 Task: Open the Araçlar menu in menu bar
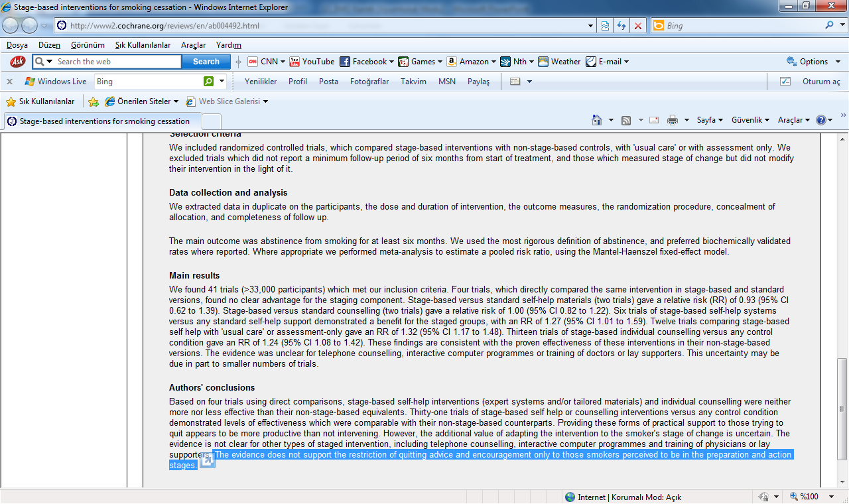pyautogui.click(x=193, y=45)
